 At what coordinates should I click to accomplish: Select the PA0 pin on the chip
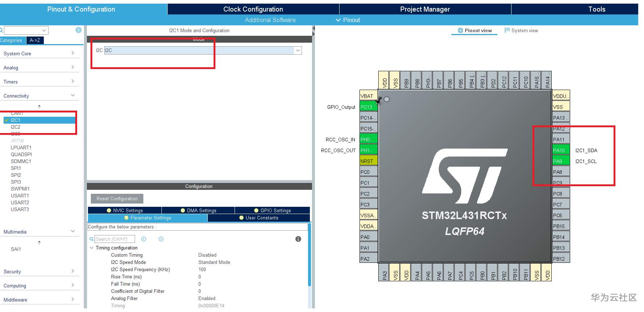[369, 237]
